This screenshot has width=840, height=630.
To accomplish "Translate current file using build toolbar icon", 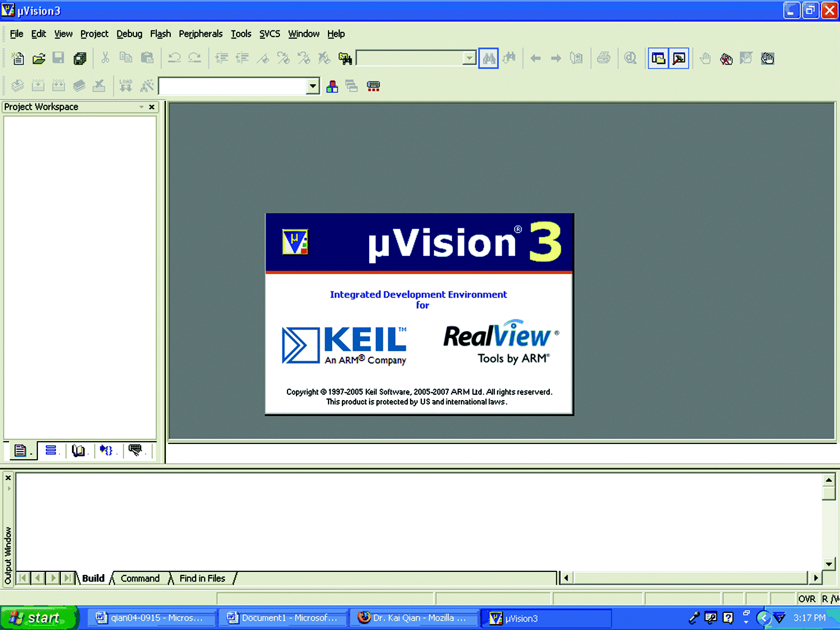I will coord(18,85).
